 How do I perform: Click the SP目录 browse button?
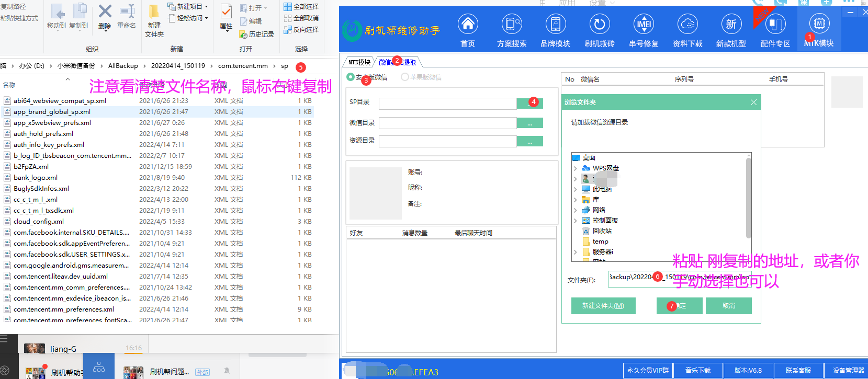pos(529,104)
